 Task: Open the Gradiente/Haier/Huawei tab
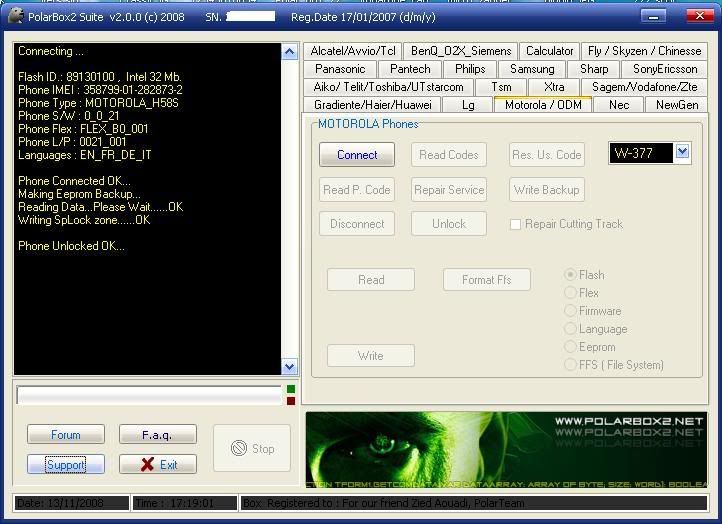[373, 105]
